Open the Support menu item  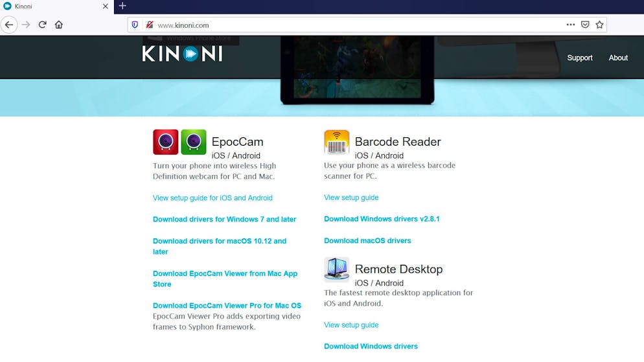click(579, 58)
